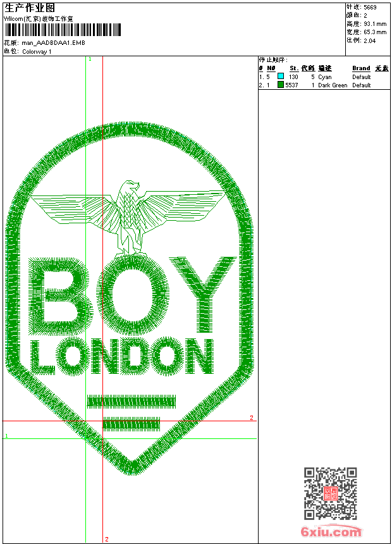Click the Cyan description text

point(325,77)
